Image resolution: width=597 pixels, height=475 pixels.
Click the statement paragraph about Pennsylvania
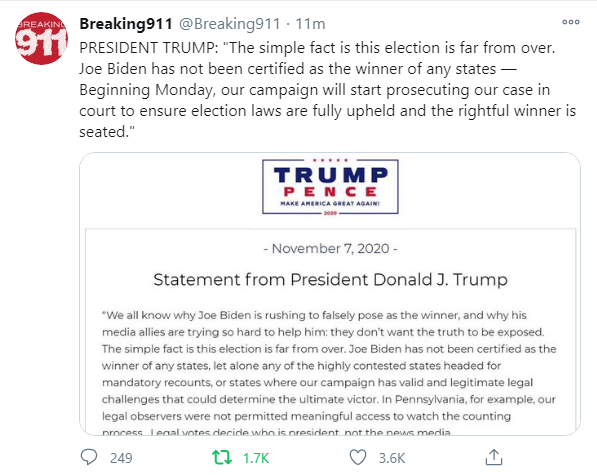[x=329, y=374]
